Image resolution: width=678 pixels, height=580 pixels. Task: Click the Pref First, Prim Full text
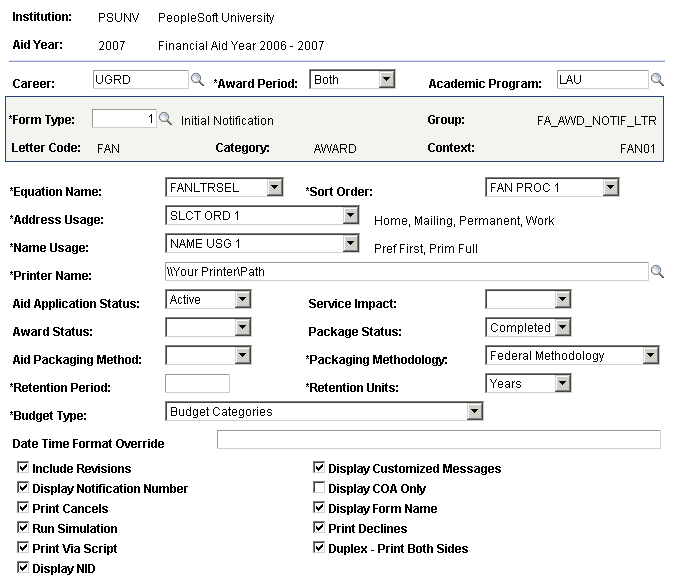[x=425, y=249]
